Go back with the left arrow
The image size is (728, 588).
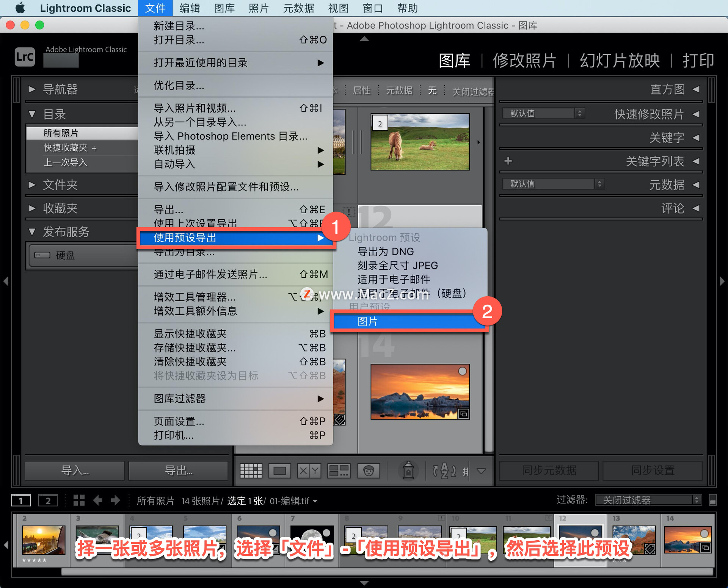98,500
